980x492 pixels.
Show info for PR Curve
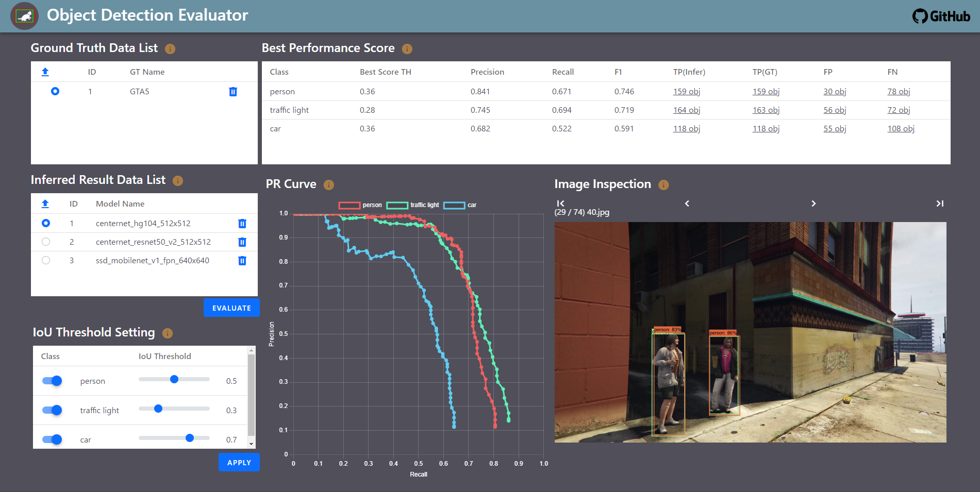tap(329, 185)
